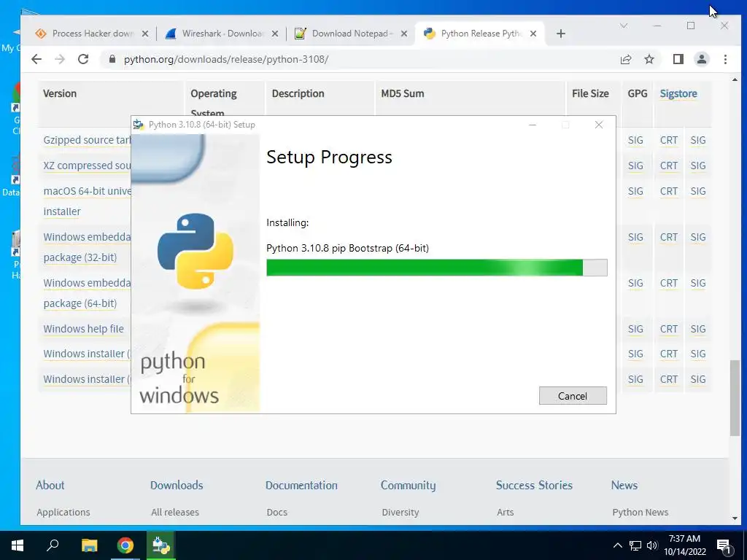
Task: Go forward in browser history
Action: [x=60, y=59]
